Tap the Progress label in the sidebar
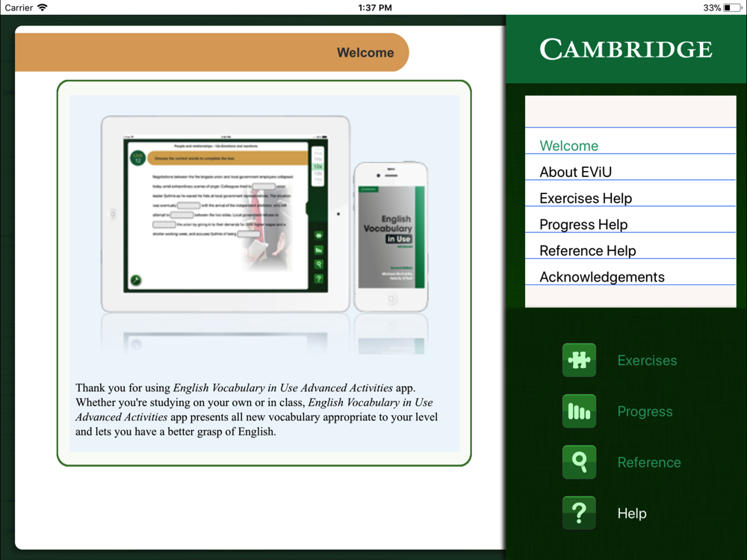This screenshot has height=560, width=747. [645, 411]
